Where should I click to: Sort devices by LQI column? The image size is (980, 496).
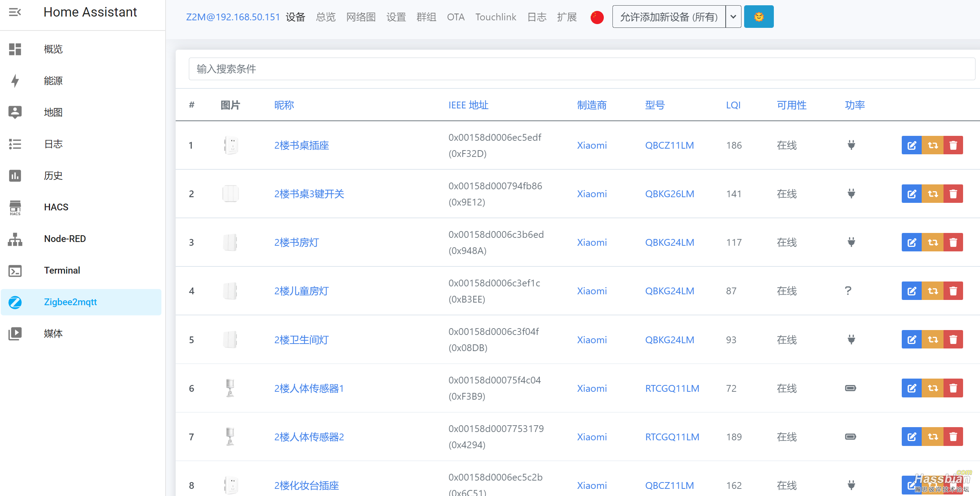733,105
